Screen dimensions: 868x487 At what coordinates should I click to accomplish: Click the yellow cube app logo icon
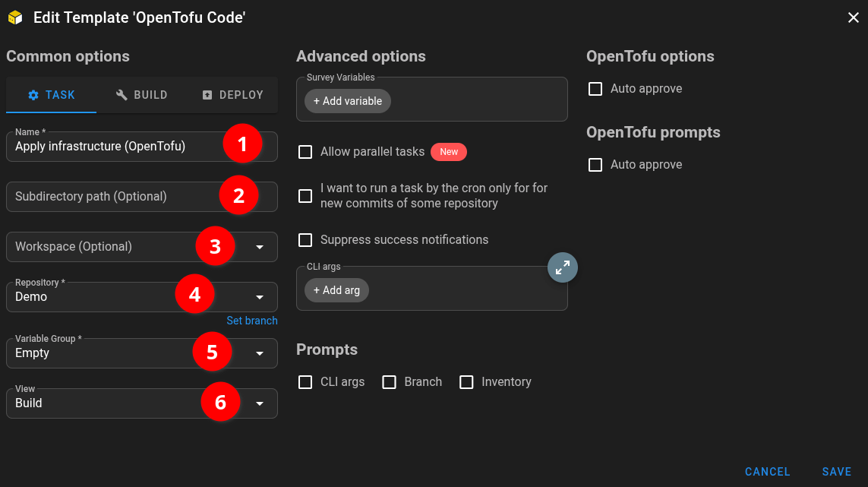point(15,17)
